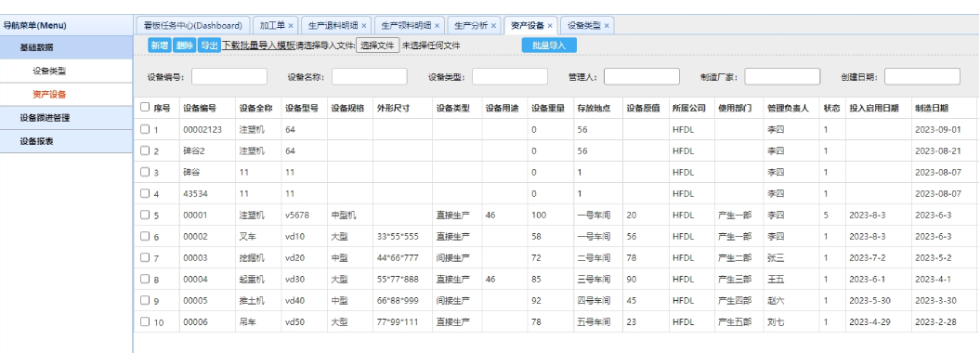The image size is (980, 353).
Task: Click device number 00002123 cell
Action: pos(203,130)
